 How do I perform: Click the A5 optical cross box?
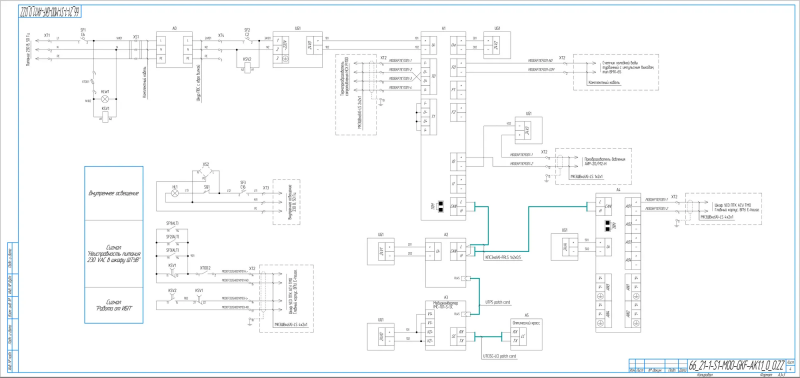(x=526, y=334)
